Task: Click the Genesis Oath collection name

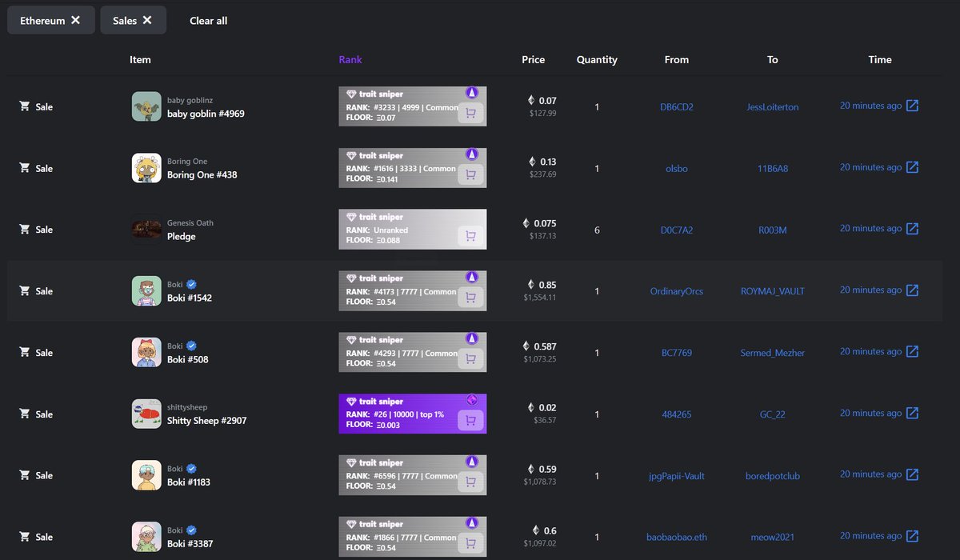Action: [x=190, y=223]
